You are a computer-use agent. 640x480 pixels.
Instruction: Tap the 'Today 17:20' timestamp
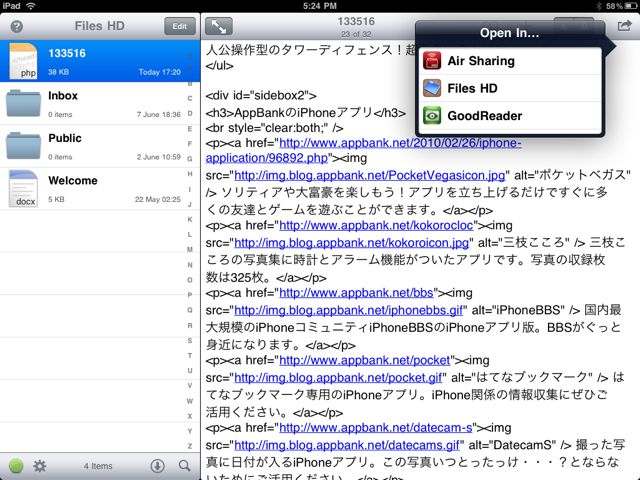[x=160, y=72]
